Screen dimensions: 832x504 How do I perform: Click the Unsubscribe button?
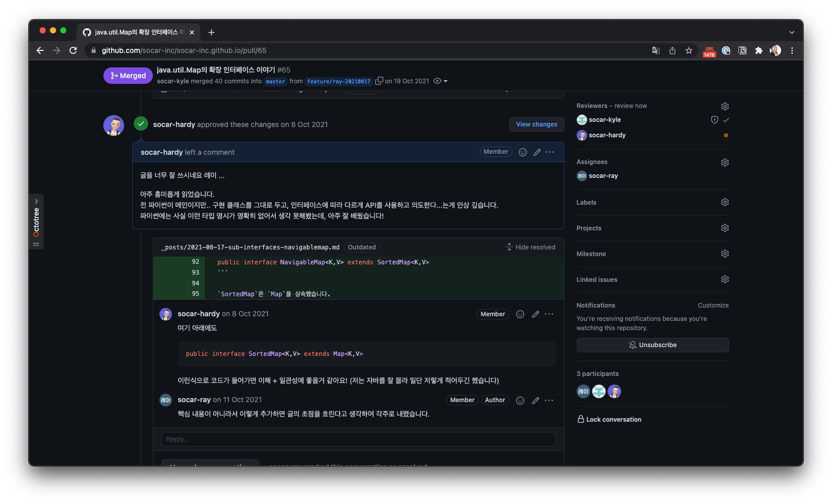click(x=652, y=345)
